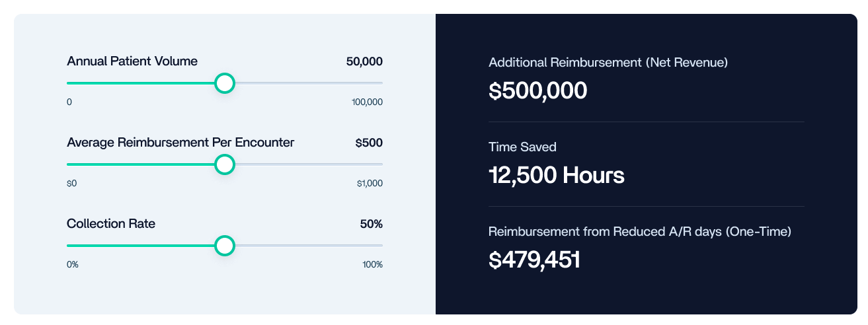Click the Collection Rate label
The height and width of the screenshot is (325, 868).
pos(111,224)
